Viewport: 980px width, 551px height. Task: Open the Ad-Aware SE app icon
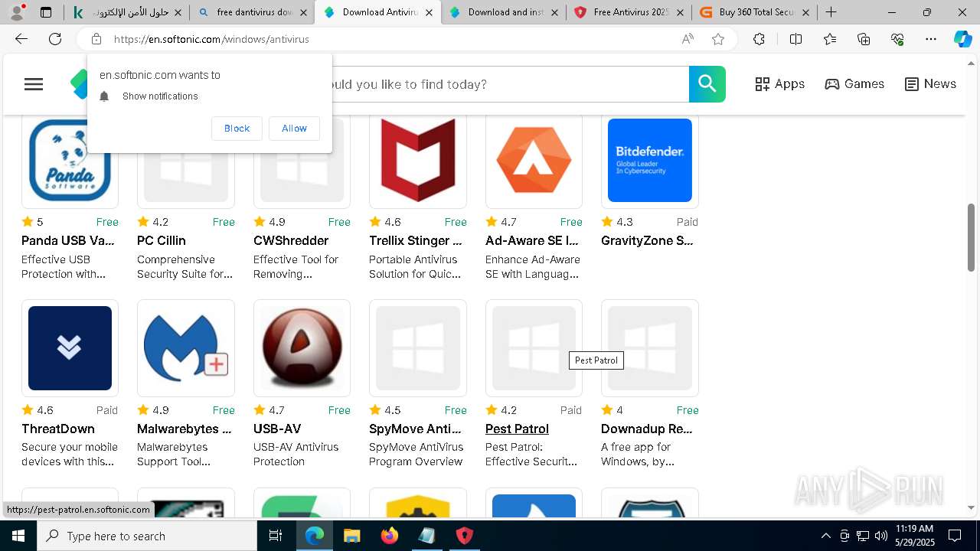pyautogui.click(x=534, y=161)
